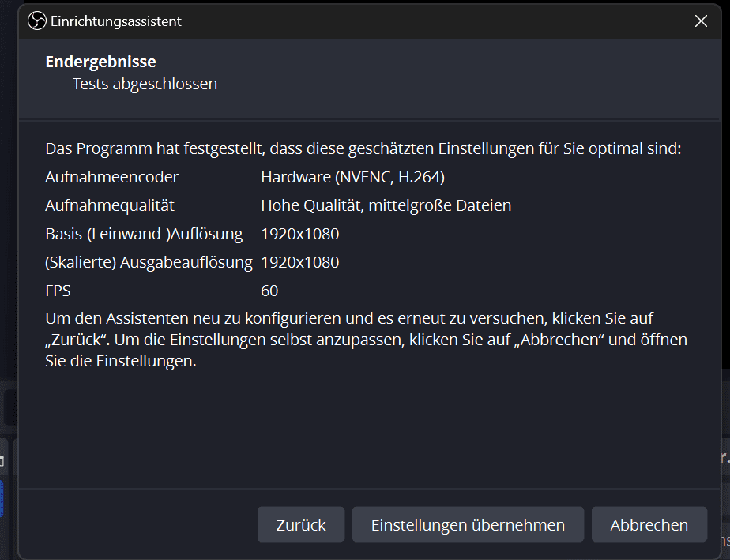The image size is (730, 560).
Task: Select the base canvas resolution 1920x1080 value
Action: (299, 234)
